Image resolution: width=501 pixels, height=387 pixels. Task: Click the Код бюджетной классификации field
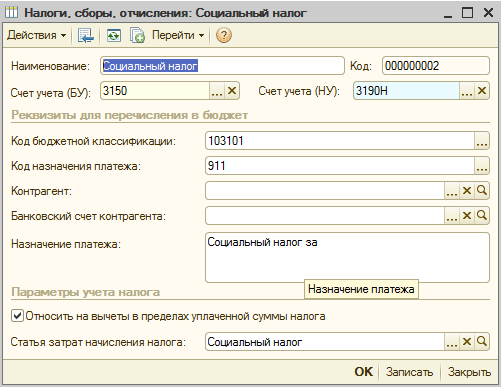tap(340, 141)
